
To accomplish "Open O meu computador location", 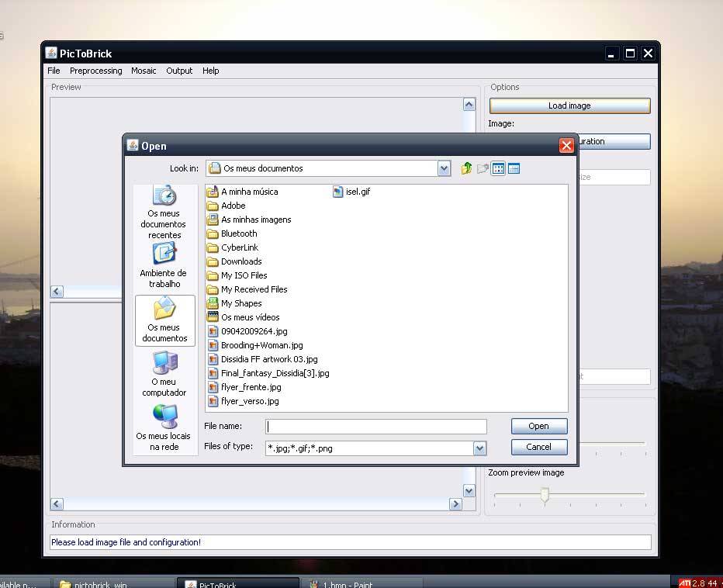I will [164, 374].
